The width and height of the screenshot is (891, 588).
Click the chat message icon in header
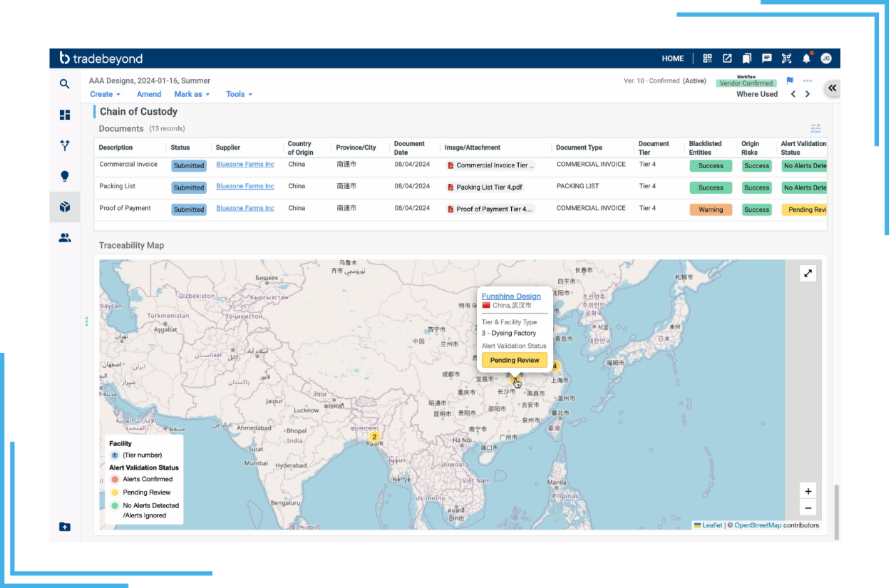pos(766,58)
